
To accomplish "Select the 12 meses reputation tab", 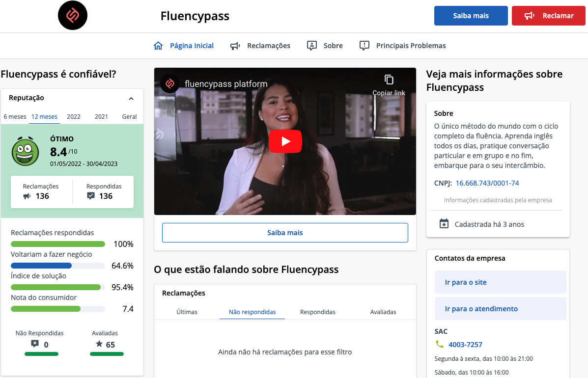I will [44, 116].
